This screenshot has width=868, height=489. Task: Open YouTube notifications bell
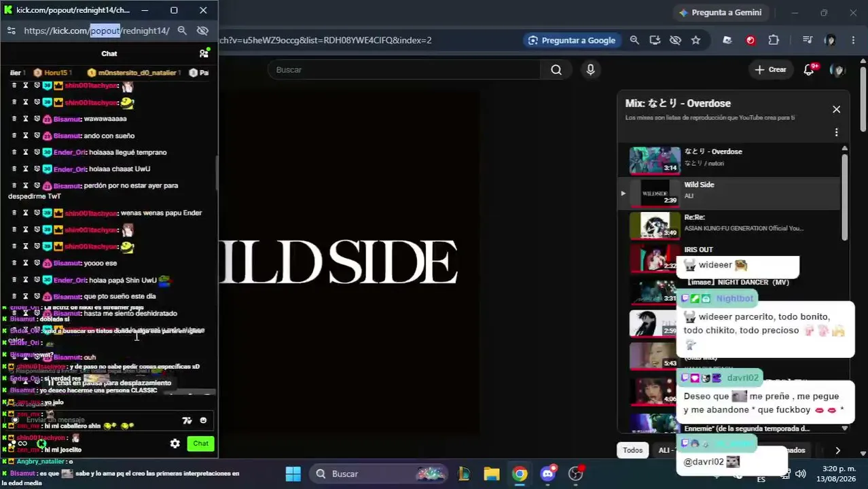point(809,69)
